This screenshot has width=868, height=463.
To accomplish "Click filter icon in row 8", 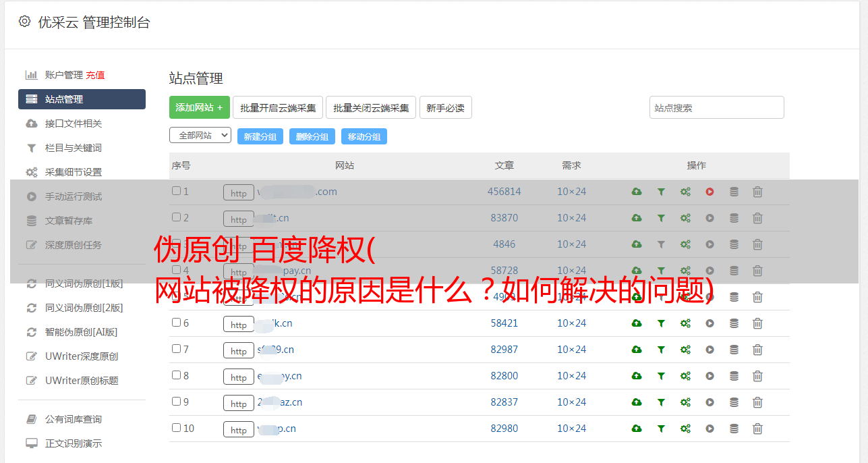I will pyautogui.click(x=661, y=376).
